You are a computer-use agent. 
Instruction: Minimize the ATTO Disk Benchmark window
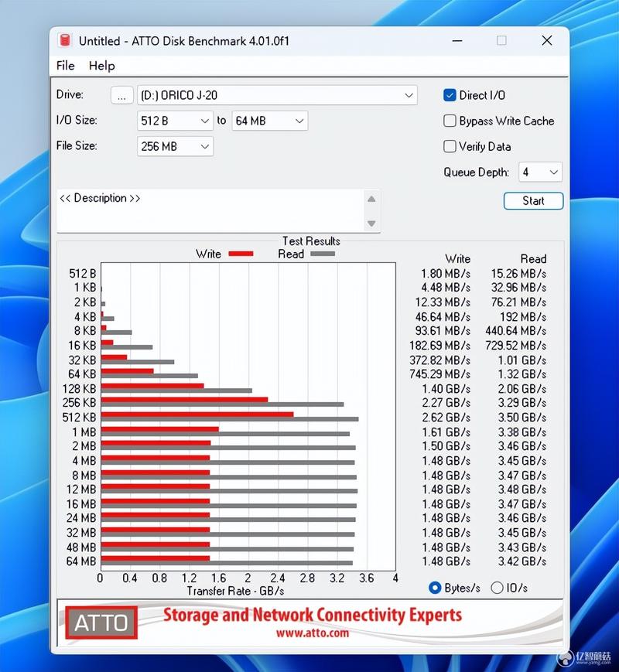pyautogui.click(x=457, y=41)
